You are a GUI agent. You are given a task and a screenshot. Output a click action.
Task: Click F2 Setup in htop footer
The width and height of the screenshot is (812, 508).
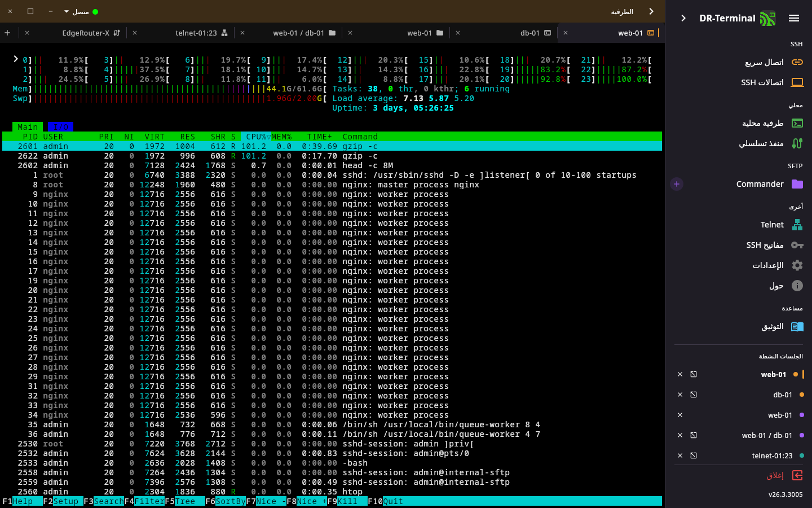pos(63,501)
